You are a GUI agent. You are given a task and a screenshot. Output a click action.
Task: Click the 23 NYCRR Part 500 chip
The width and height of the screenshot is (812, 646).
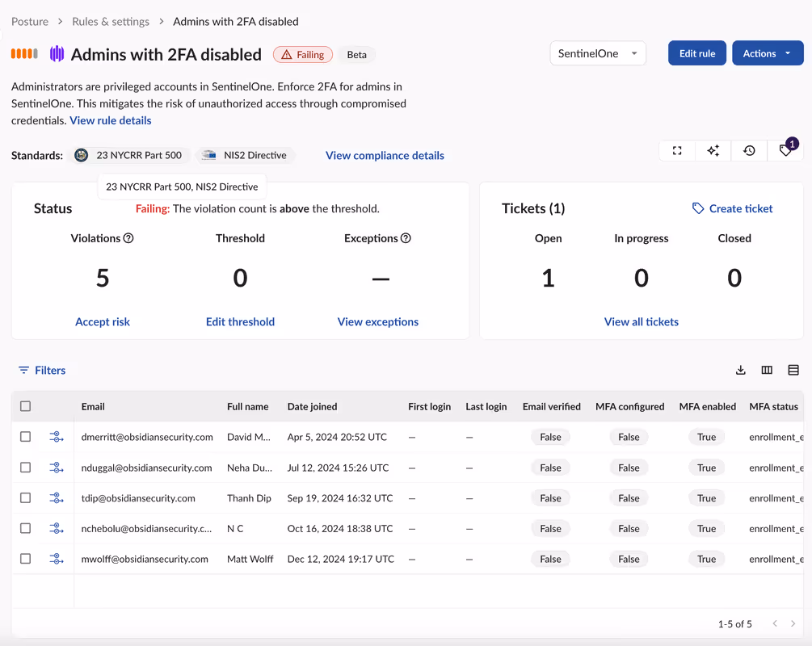(x=131, y=155)
